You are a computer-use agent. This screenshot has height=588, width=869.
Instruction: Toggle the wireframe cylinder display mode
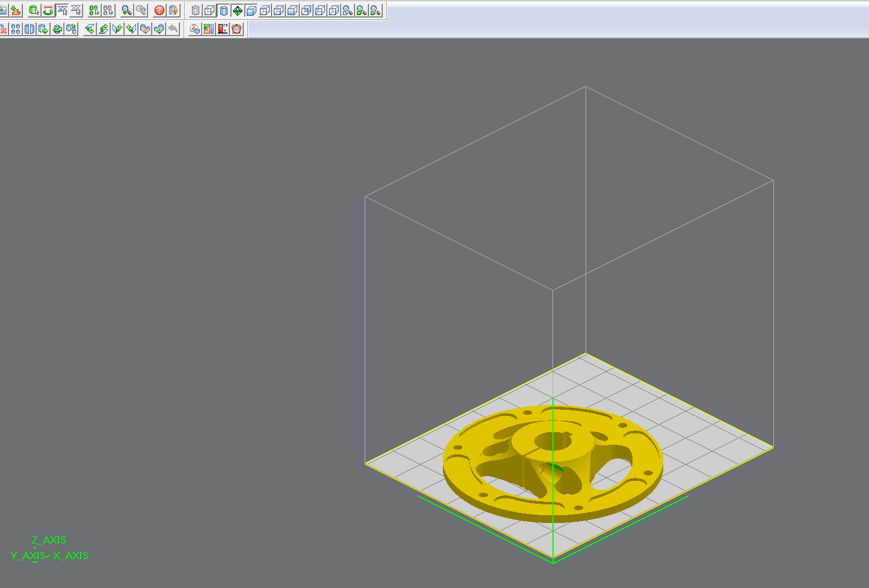click(196, 10)
